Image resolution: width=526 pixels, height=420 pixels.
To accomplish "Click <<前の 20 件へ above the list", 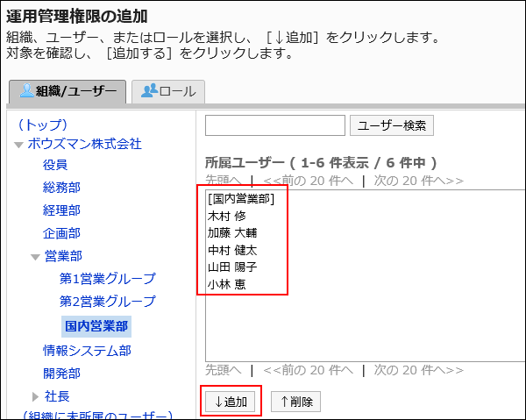I will click(x=308, y=181).
